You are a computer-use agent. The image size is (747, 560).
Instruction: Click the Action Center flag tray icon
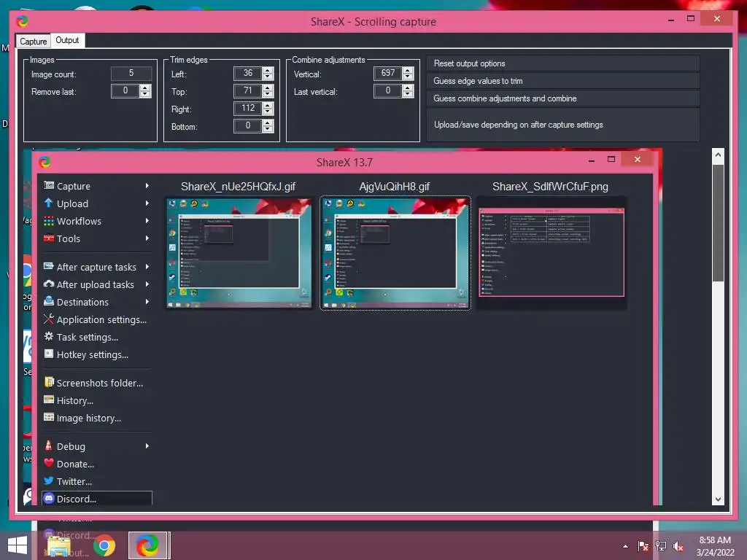[643, 546]
